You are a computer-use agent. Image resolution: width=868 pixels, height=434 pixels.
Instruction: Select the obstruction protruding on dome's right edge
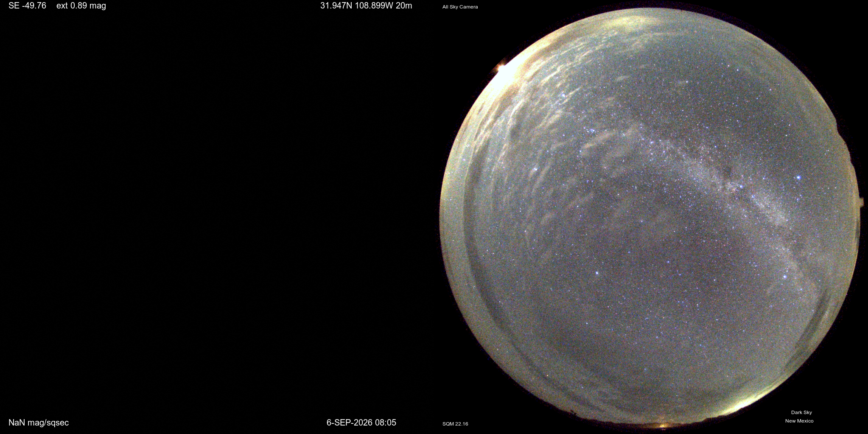click(x=861, y=202)
